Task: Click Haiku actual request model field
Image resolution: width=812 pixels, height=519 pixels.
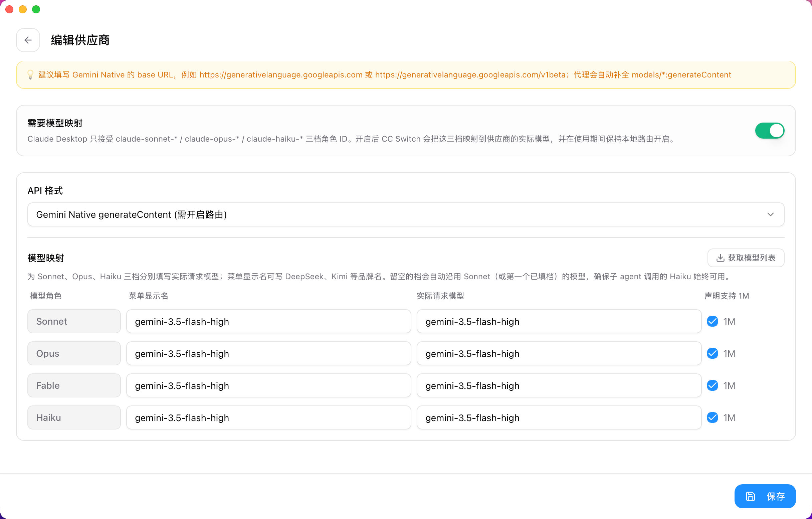Action: (559, 417)
